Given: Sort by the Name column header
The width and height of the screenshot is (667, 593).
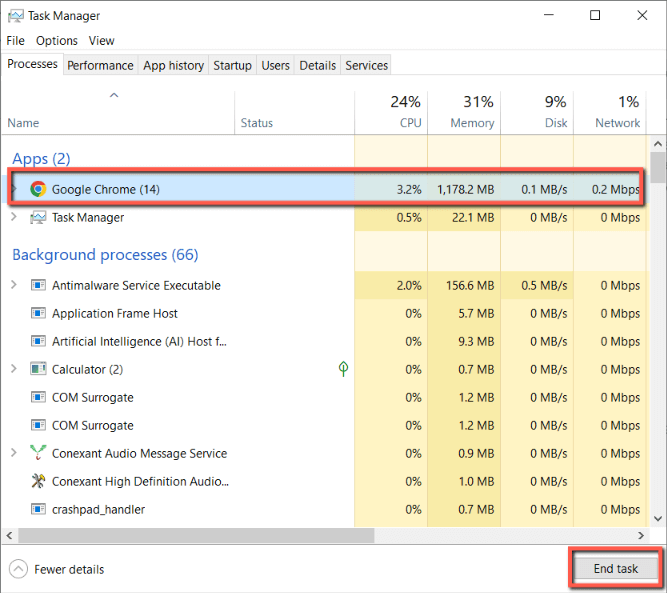Looking at the screenshot, I should coord(118,113).
